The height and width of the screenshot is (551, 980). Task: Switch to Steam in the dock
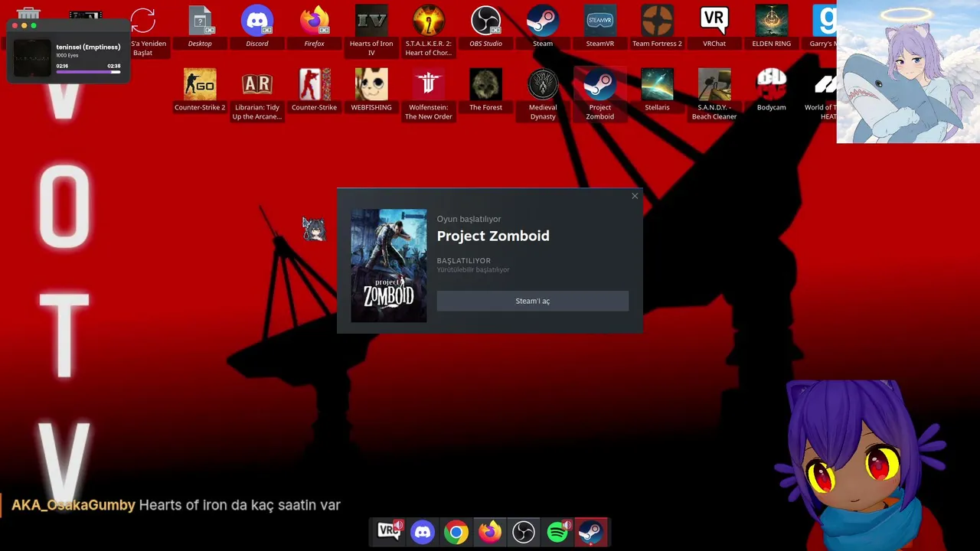point(591,532)
